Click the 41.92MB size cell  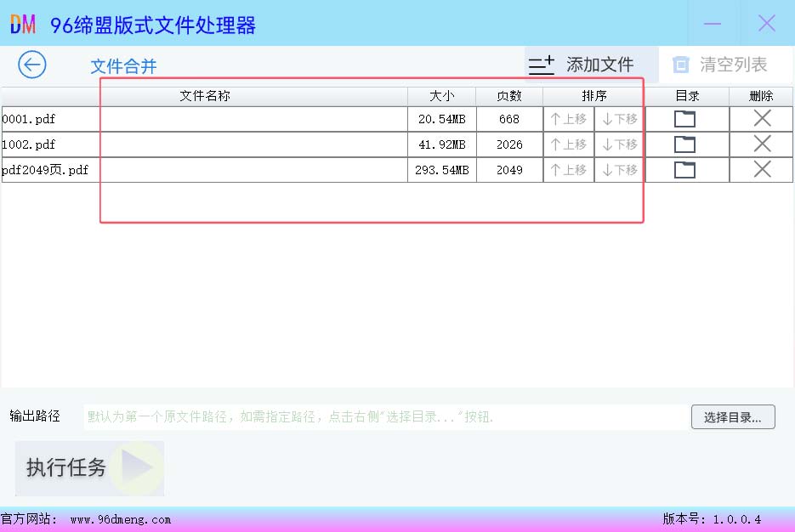point(441,144)
